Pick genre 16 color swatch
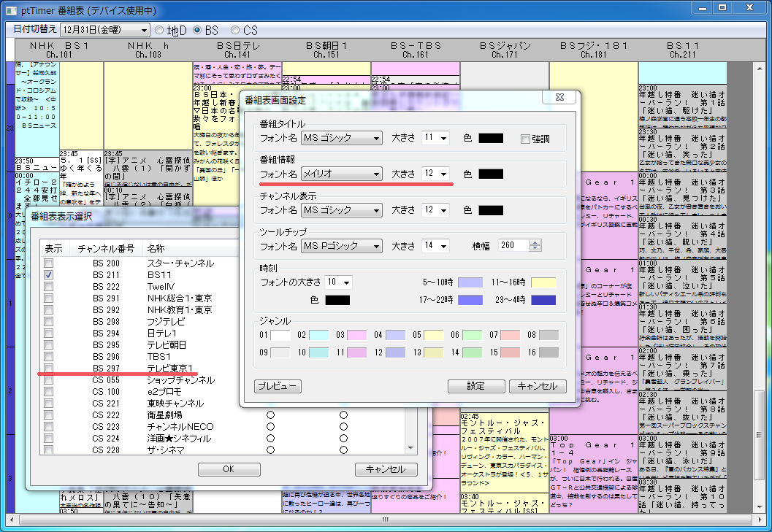 (549, 353)
